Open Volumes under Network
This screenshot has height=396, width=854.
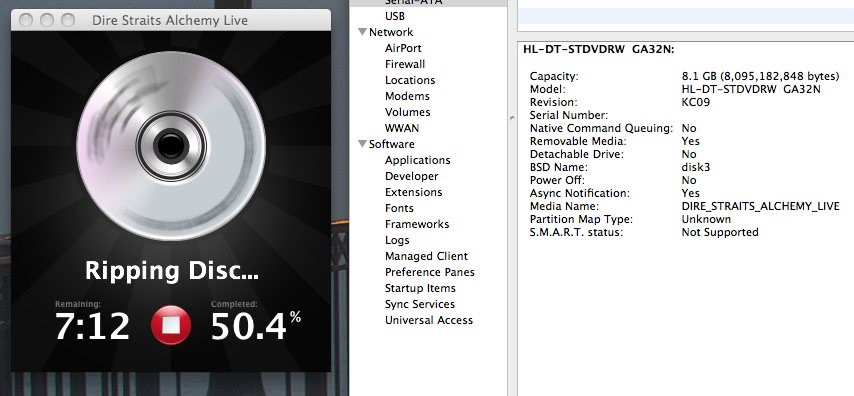click(x=407, y=112)
